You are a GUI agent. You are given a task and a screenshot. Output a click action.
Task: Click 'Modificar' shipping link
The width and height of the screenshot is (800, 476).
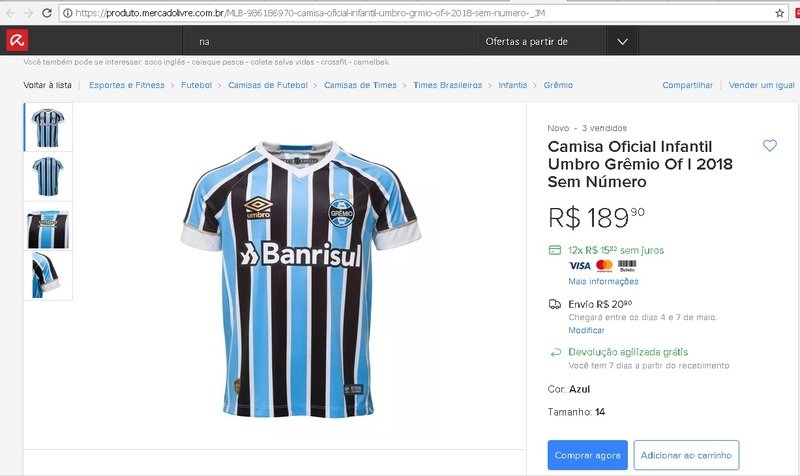[587, 330]
